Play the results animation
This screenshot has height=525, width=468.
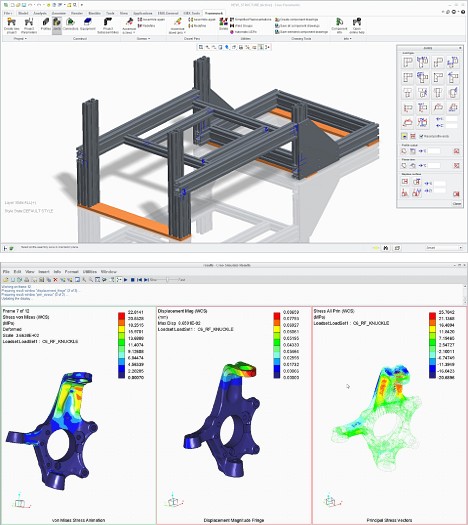coord(126,280)
